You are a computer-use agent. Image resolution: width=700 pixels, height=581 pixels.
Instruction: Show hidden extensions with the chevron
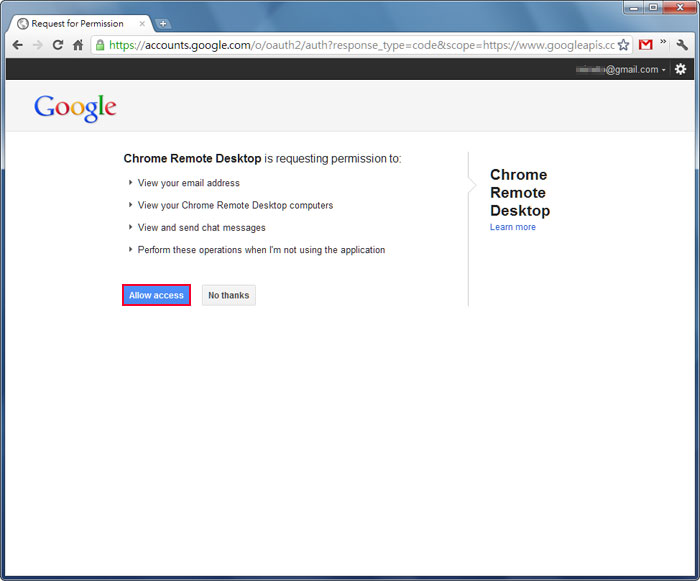tap(663, 42)
